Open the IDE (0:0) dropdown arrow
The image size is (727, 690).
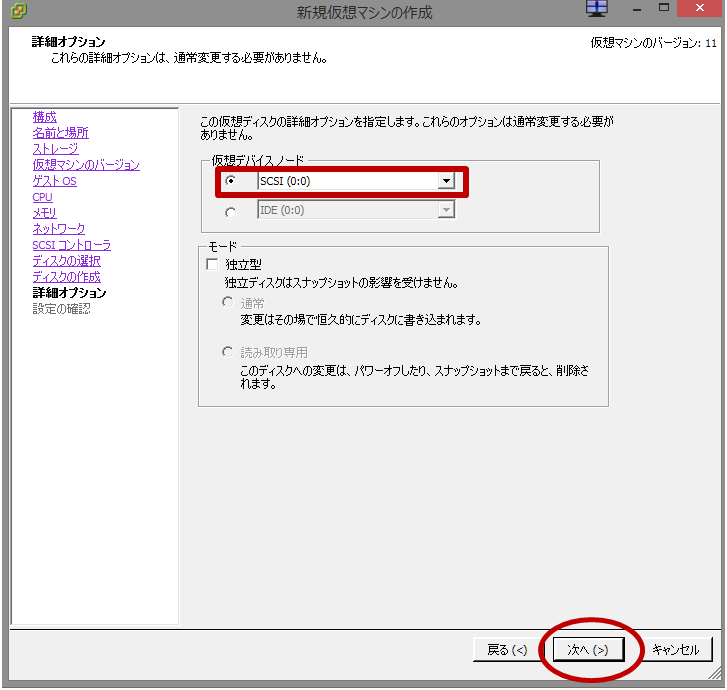click(446, 210)
